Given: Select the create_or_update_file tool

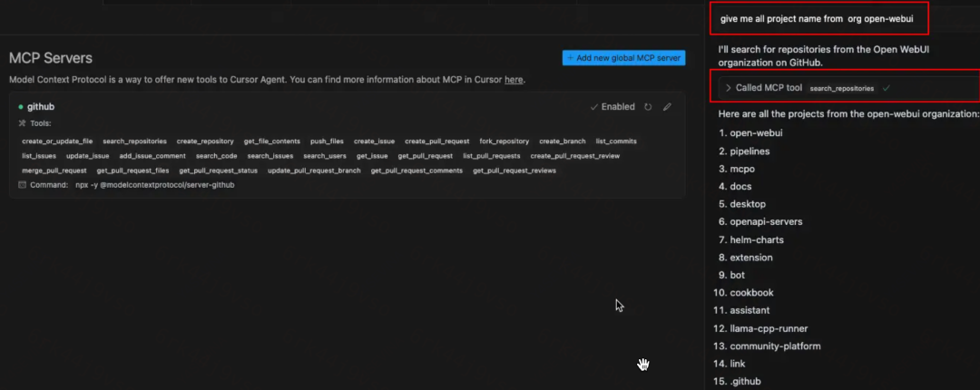Looking at the screenshot, I should pos(57,141).
